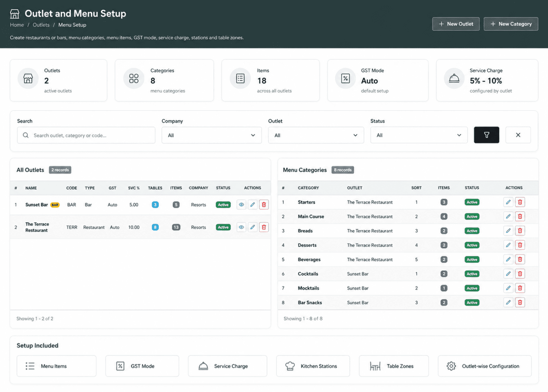Open Kitchen Stations setup card
548x392 pixels.
[x=313, y=366]
